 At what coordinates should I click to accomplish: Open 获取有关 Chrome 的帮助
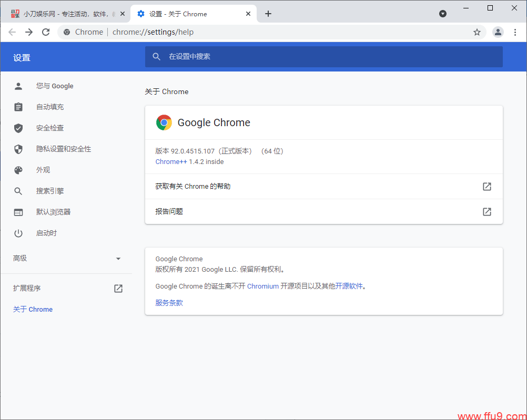323,186
